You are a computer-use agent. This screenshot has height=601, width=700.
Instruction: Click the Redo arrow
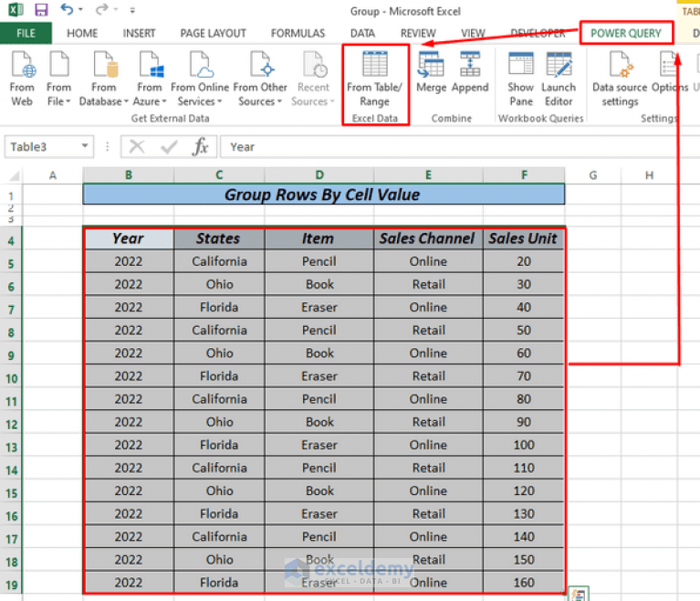[102, 9]
